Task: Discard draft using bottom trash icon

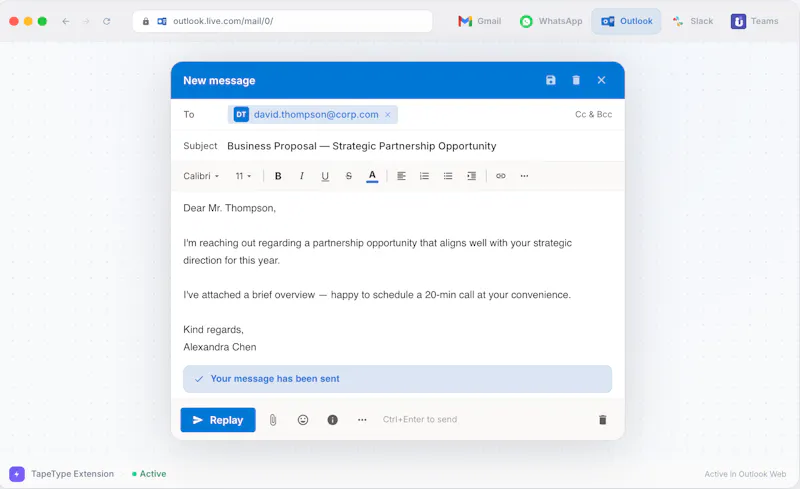Action: pos(603,420)
